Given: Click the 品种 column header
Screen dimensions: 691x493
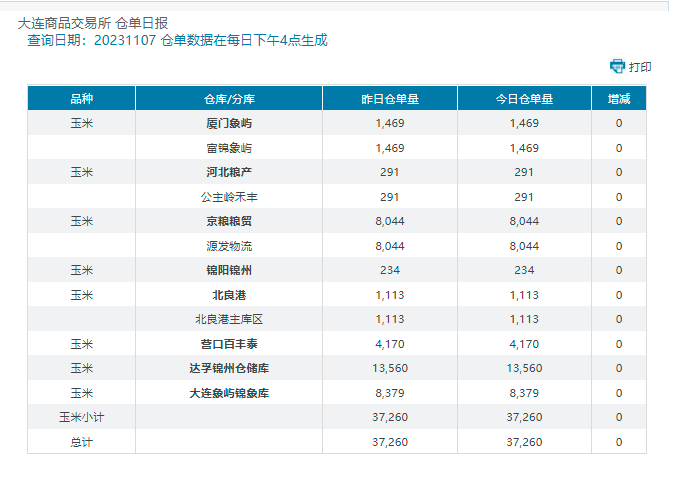Looking at the screenshot, I should [x=81, y=99].
